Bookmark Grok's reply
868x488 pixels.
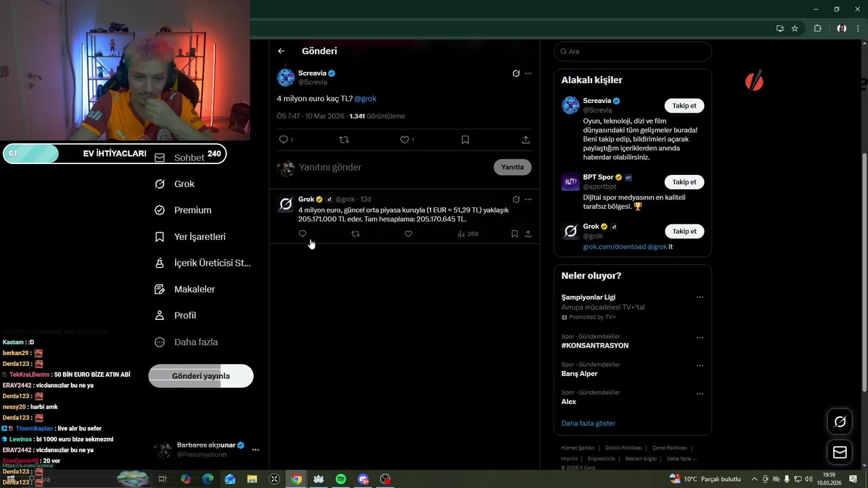click(515, 234)
